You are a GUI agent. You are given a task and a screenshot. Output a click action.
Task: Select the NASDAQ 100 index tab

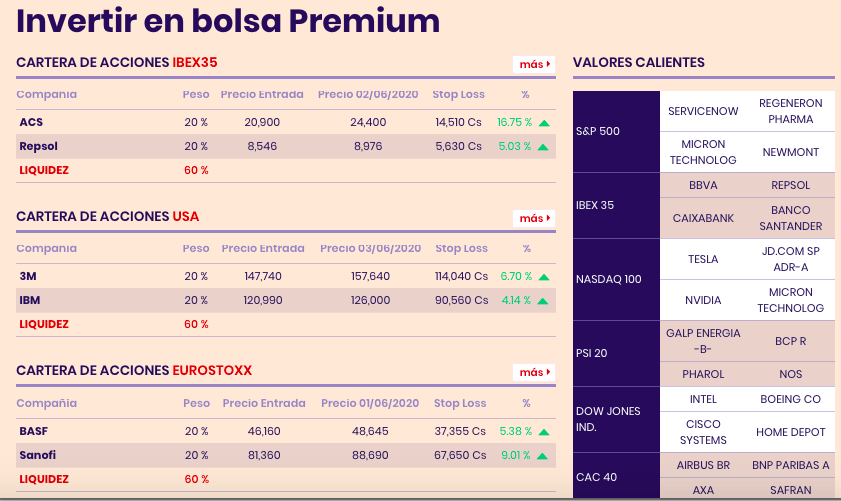point(609,279)
